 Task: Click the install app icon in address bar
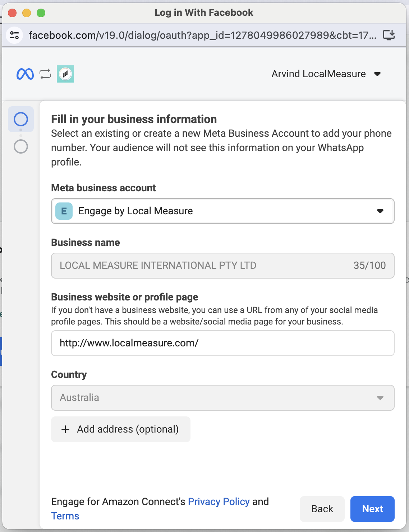[x=389, y=35]
